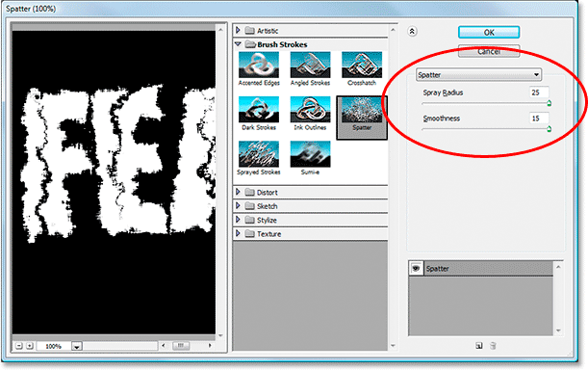The height and width of the screenshot is (370, 588).
Task: Click the Distort folder icon
Action: 250,192
